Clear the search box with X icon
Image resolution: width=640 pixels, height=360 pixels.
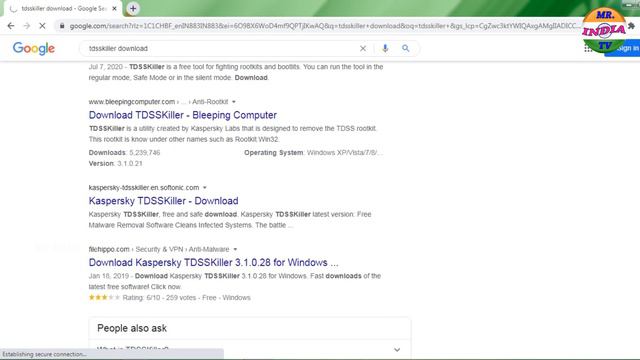(x=363, y=48)
